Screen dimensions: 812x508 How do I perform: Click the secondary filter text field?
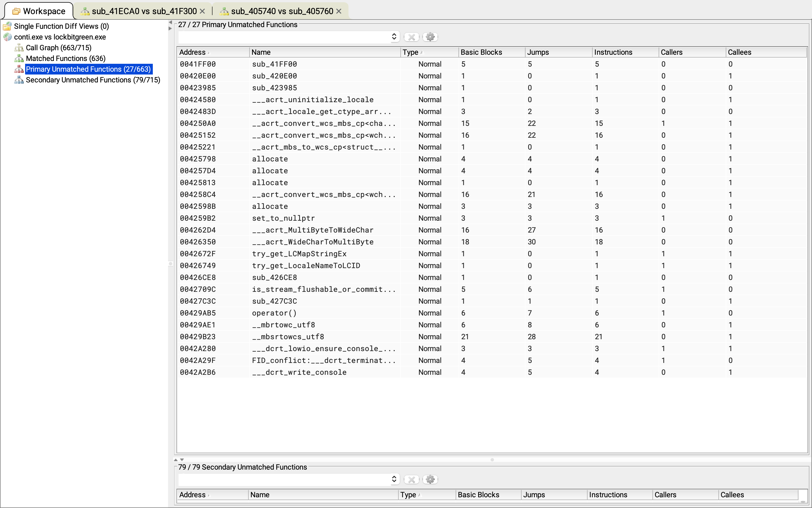click(284, 479)
